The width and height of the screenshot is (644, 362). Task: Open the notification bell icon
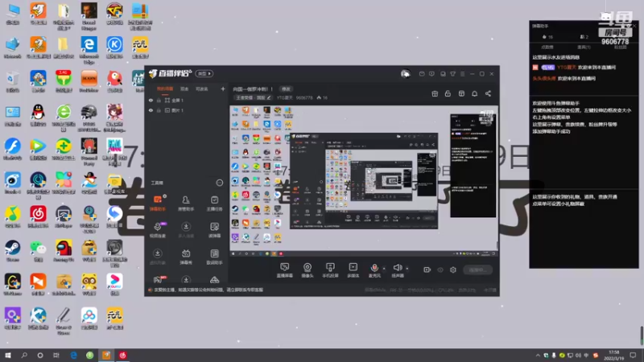pyautogui.click(x=474, y=93)
